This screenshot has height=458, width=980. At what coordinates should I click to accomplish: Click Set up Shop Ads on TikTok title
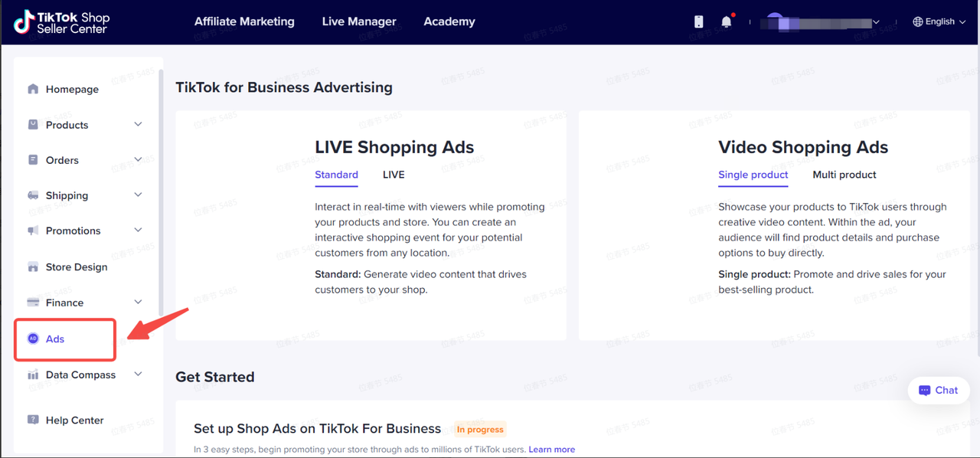[317, 428]
